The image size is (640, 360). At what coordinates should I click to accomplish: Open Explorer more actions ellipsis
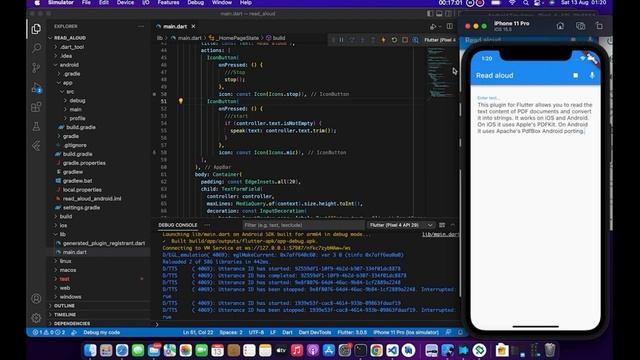coord(141,26)
